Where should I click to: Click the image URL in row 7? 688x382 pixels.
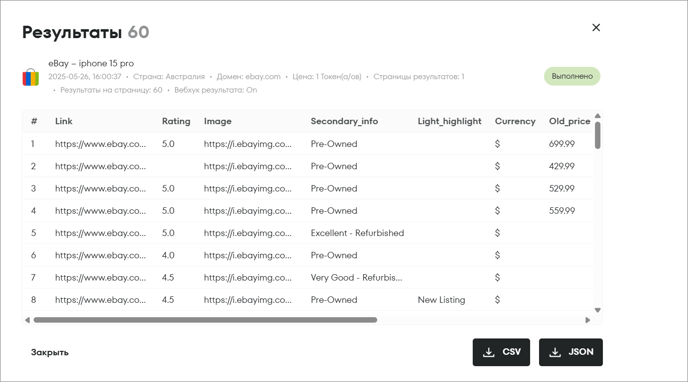coord(247,278)
